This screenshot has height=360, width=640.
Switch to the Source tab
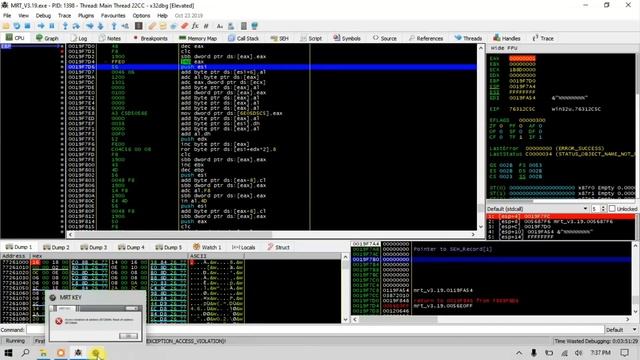[384, 38]
